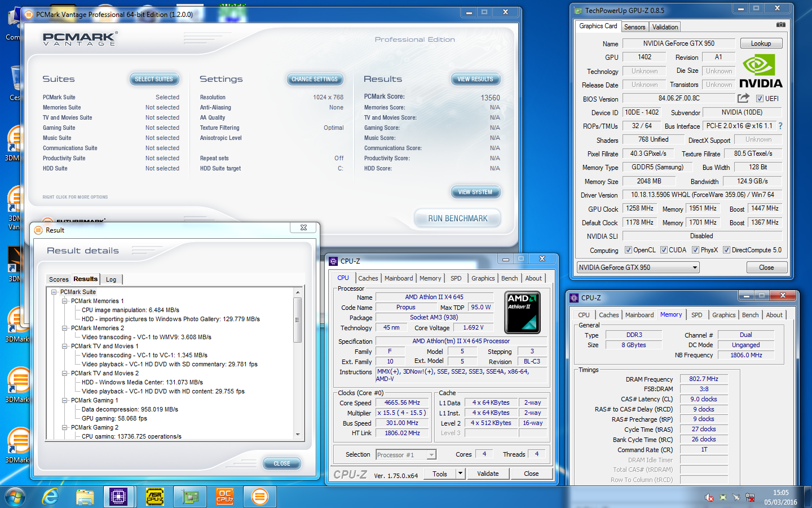Open the Bench tab in the CPU tab CPU-Z window
The width and height of the screenshot is (812, 508).
509,278
